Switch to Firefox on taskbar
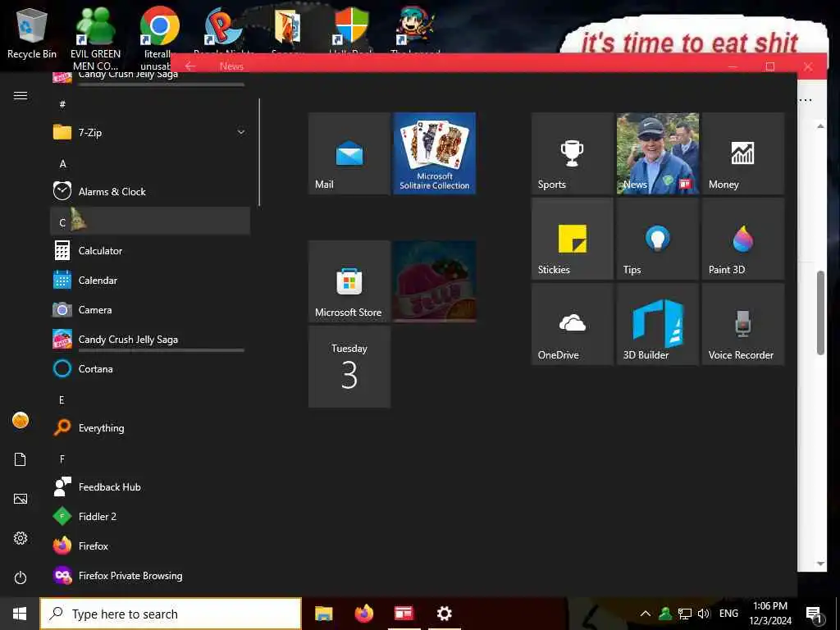840x630 pixels. (x=363, y=614)
